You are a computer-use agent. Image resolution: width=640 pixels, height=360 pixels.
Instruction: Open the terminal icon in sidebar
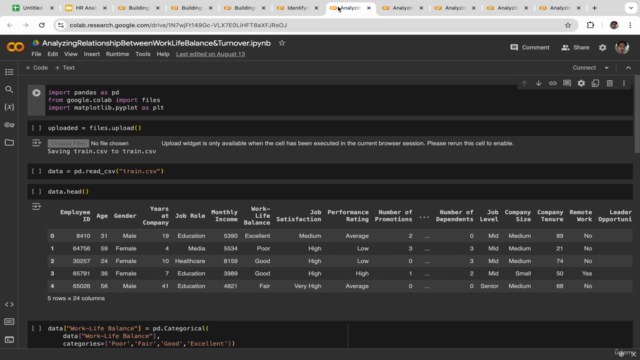point(9,339)
